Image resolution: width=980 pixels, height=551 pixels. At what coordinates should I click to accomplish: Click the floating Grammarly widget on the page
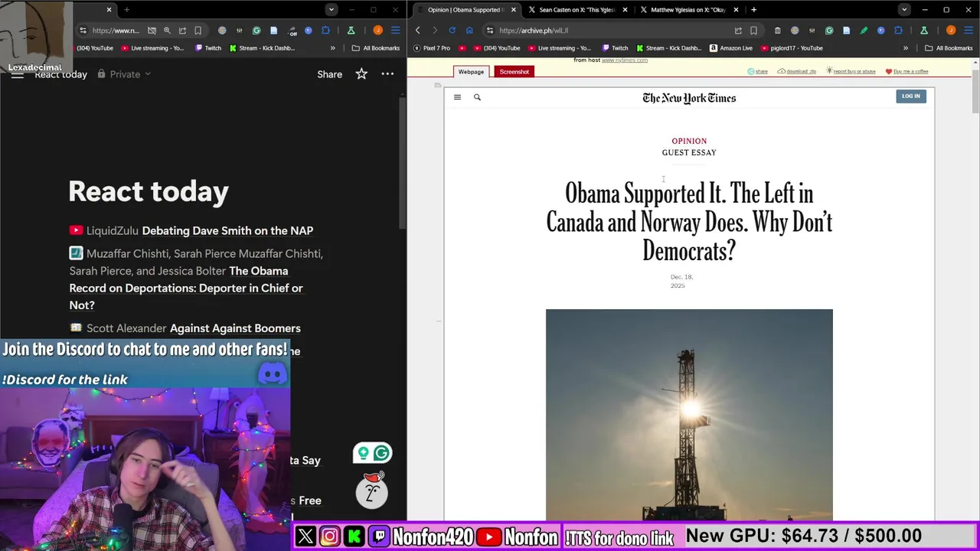click(372, 453)
